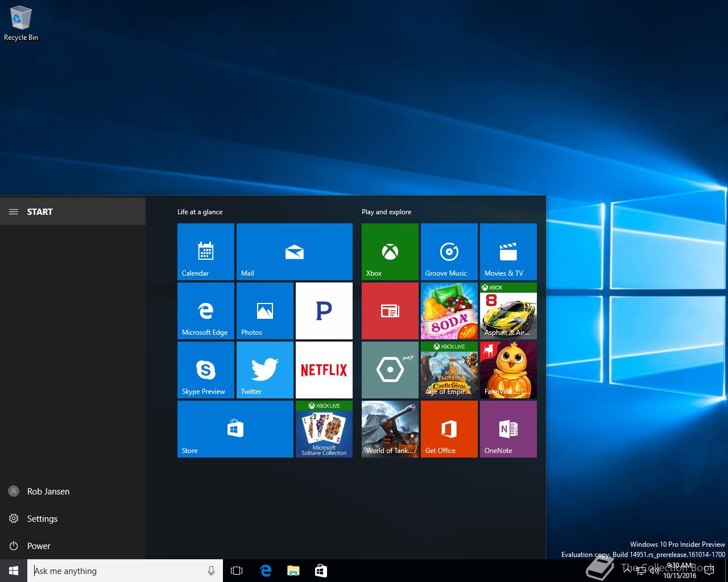Launch FarmVille 2 tile
Screen dimensions: 728x582
(508, 370)
